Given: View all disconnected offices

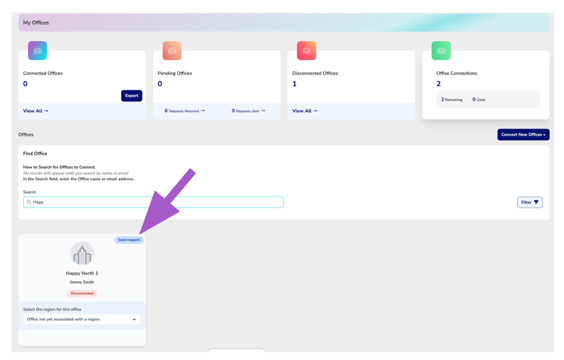Looking at the screenshot, I should (305, 111).
